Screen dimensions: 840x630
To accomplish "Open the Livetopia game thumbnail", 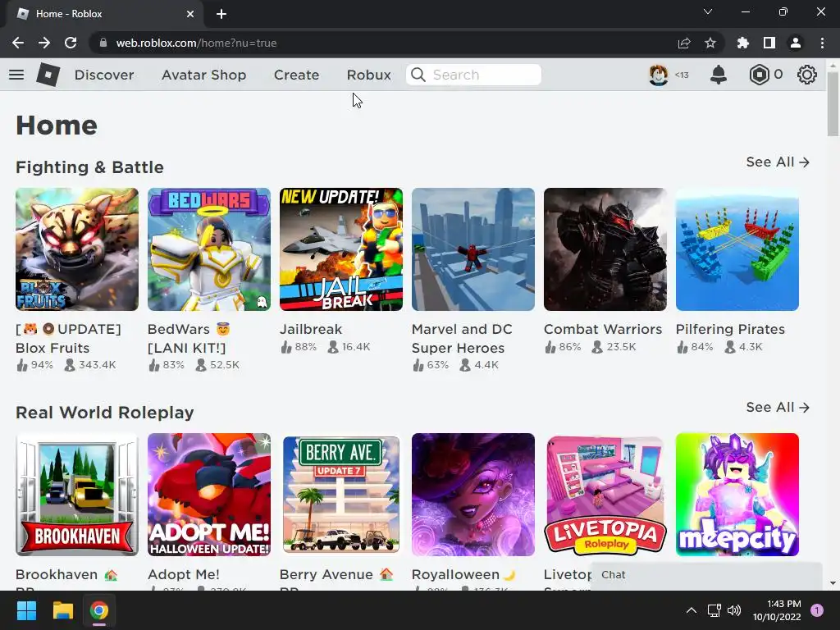I will pos(605,495).
